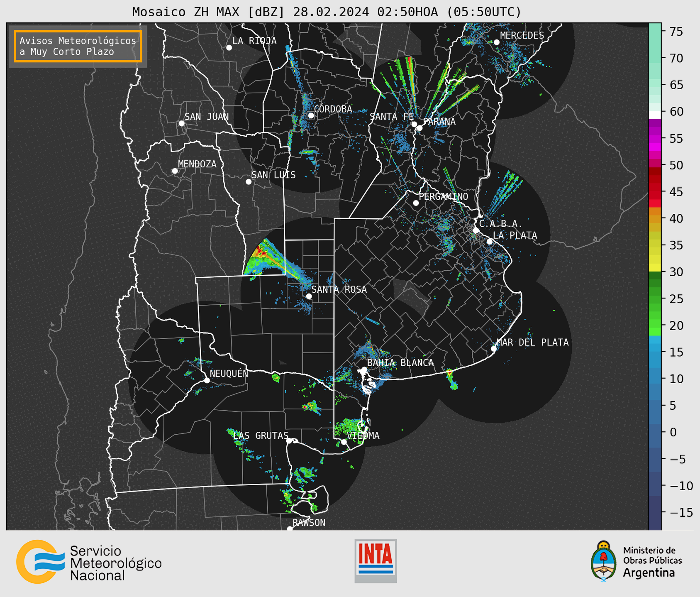700x597 pixels.
Task: Click the magenta 55 dBZ color band
Action: 655,138
